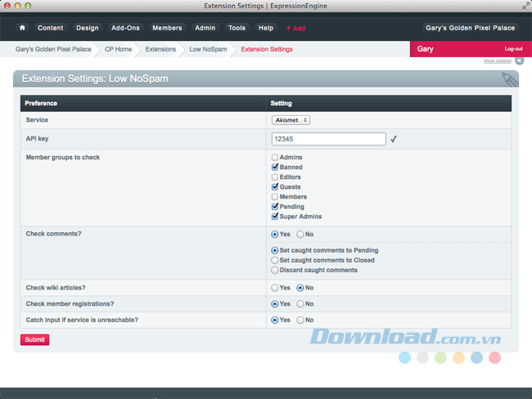Select No for Check wiki articles
The width and height of the screenshot is (532, 399).
(x=300, y=288)
